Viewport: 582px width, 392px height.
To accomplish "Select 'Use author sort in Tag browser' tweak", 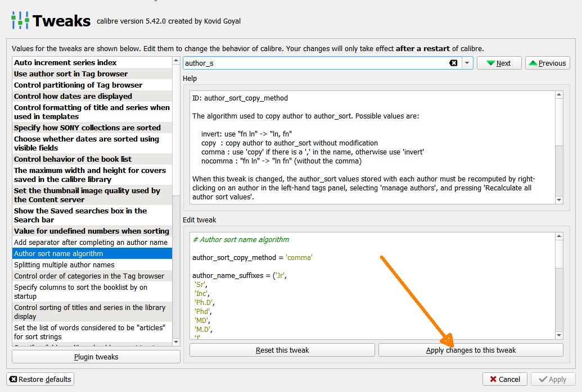I will coord(92,74).
